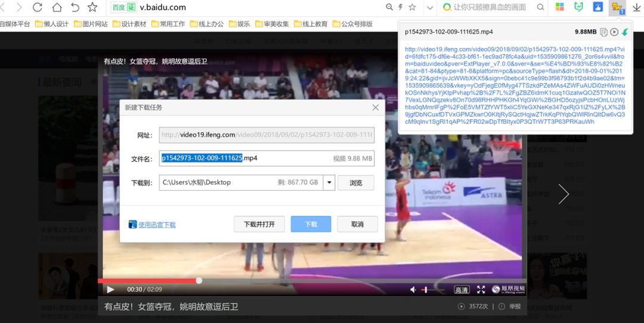Bookmark page with the star icon
The width and height of the screenshot is (644, 323).
click(x=92, y=8)
